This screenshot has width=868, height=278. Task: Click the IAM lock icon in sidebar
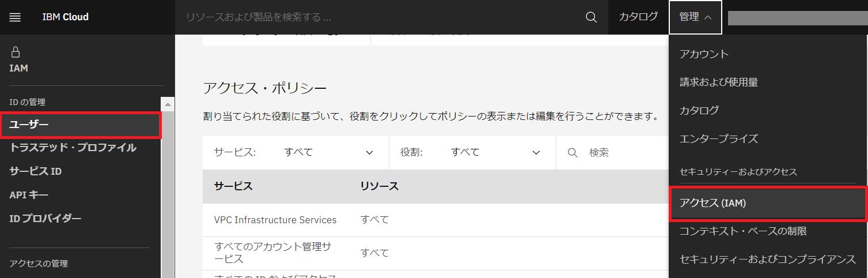point(16,52)
